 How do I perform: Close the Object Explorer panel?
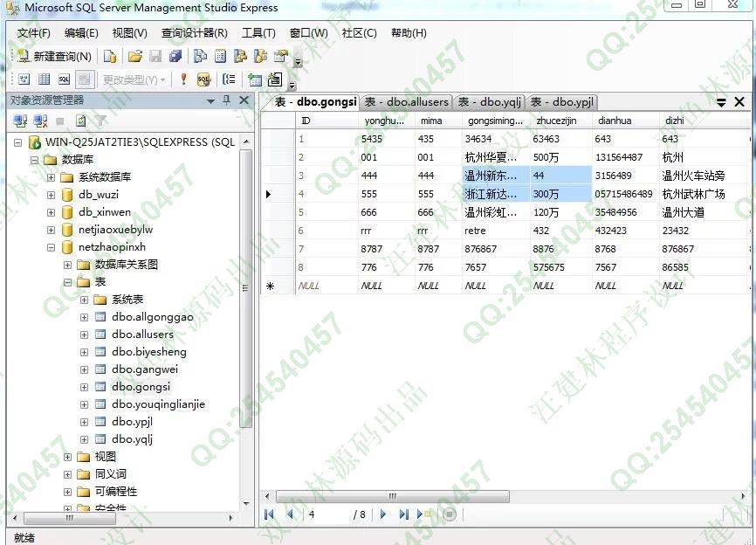[244, 100]
